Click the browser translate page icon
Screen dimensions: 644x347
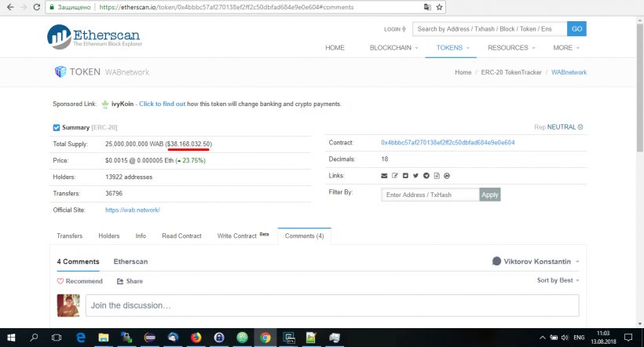[x=426, y=7]
